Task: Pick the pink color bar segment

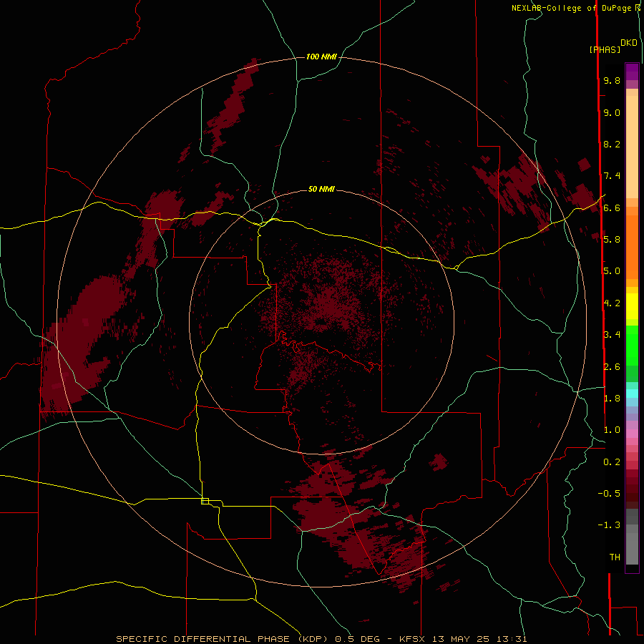Action: click(x=632, y=434)
